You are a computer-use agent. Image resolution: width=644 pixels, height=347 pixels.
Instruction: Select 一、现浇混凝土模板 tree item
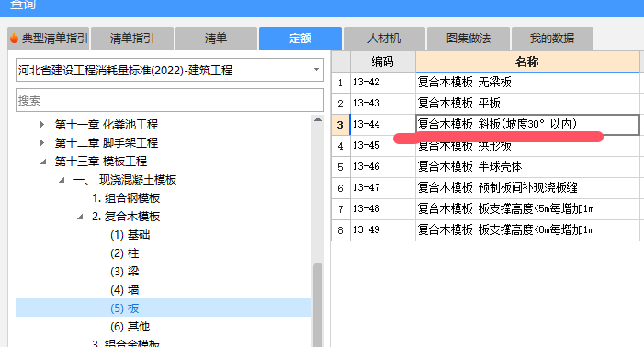click(x=125, y=180)
